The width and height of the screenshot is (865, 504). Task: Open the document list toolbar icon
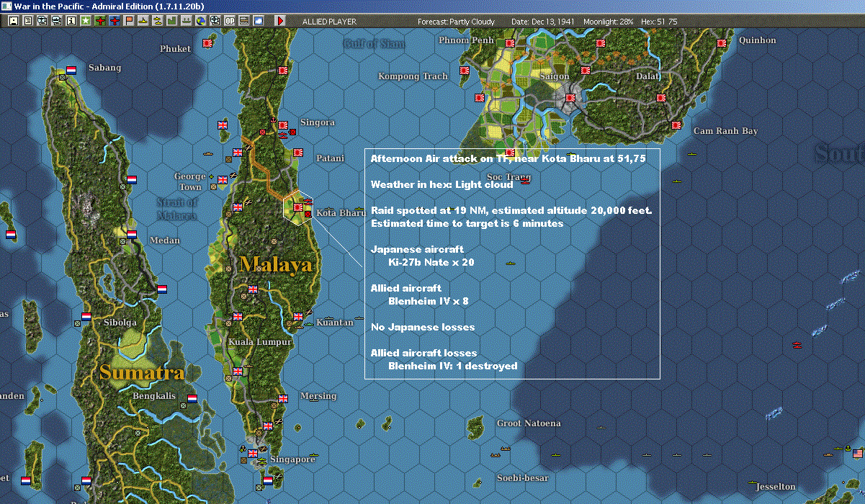[28, 21]
